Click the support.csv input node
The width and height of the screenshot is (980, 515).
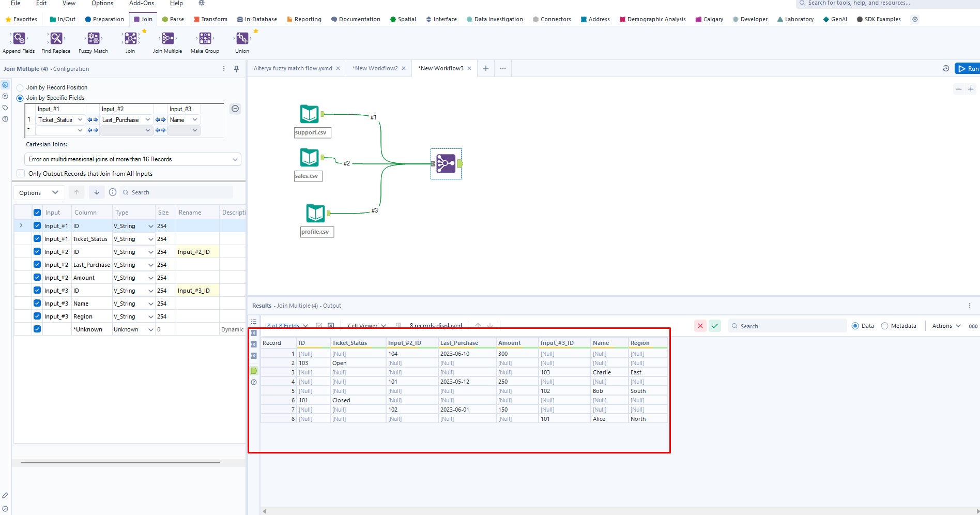[310, 114]
